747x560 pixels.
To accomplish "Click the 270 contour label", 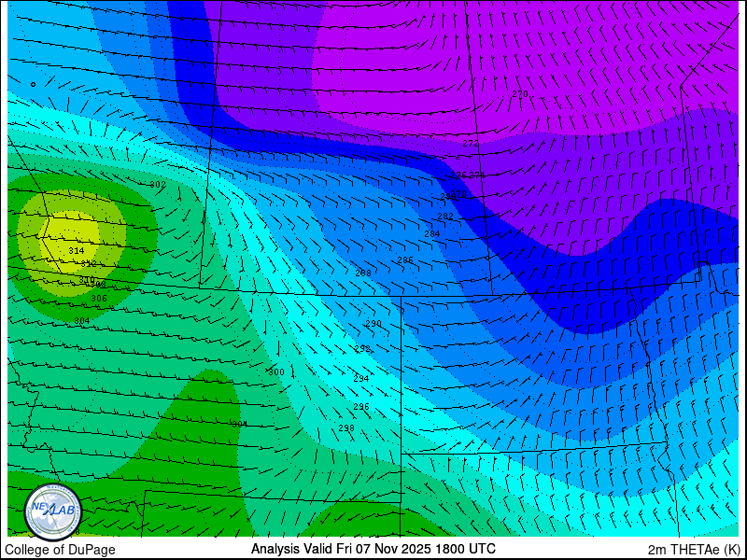I will tap(520, 94).
